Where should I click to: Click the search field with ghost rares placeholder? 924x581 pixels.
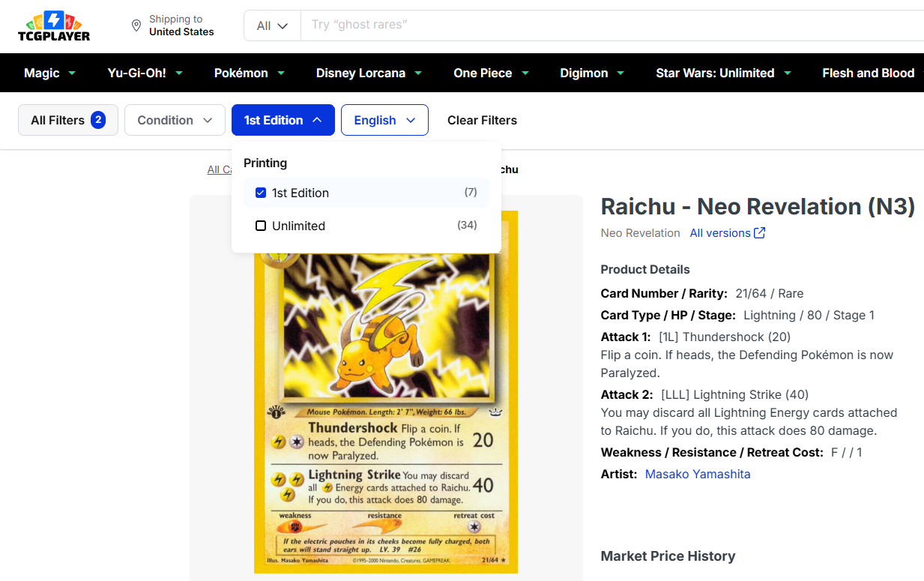pos(612,25)
